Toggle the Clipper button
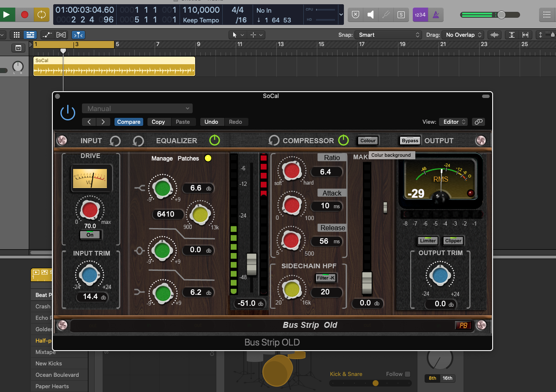The image size is (556, 392). click(453, 241)
